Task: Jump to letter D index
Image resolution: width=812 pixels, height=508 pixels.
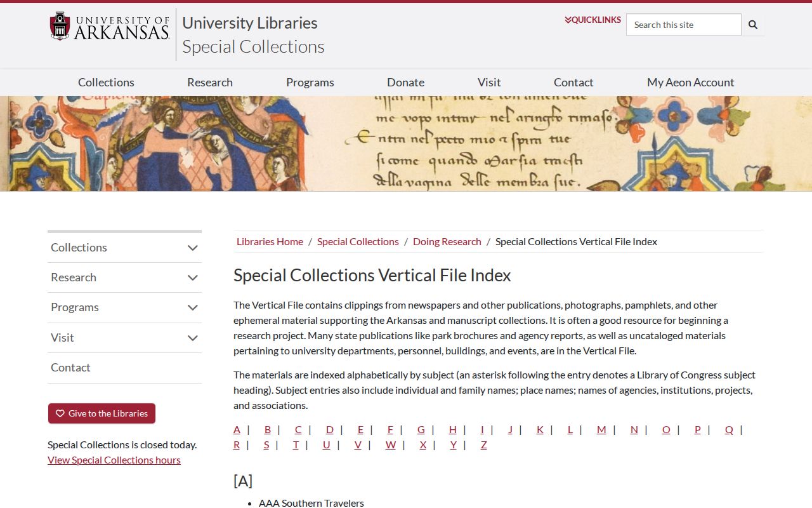Action: pyautogui.click(x=329, y=429)
